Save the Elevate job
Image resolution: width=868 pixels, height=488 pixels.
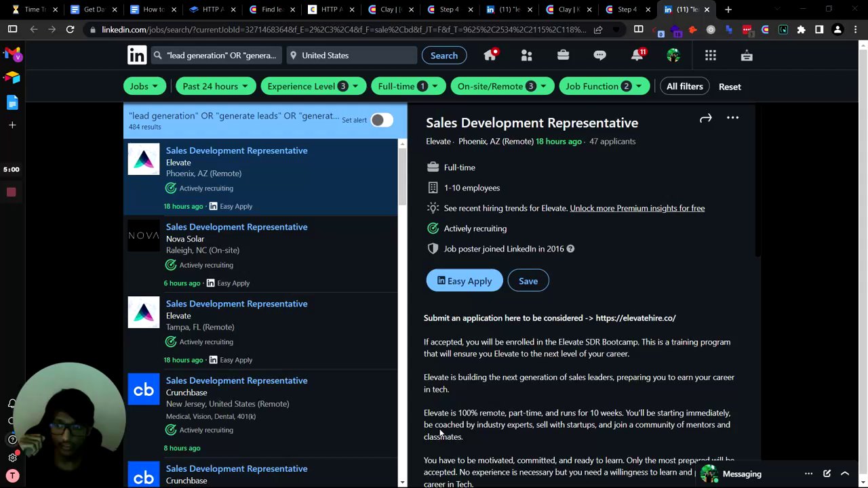(528, 281)
